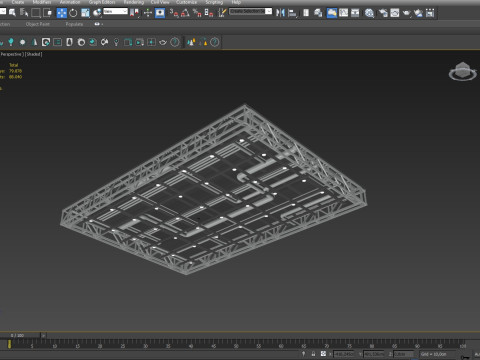
Task: Open the Graph Editors menu
Action: tap(102, 2)
